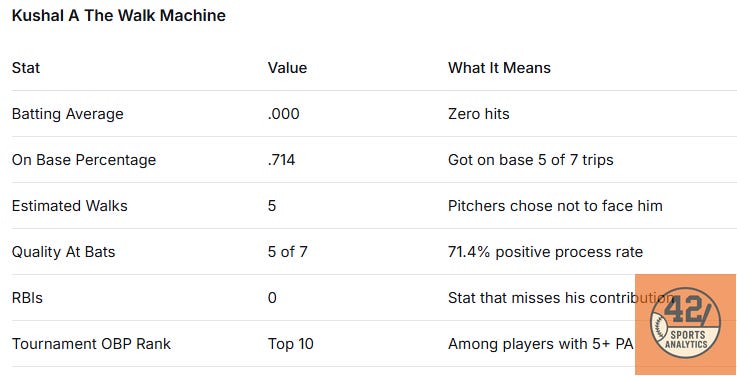The width and height of the screenshot is (737, 376).
Task: Select the Zero hits description
Action: pyautogui.click(x=478, y=114)
